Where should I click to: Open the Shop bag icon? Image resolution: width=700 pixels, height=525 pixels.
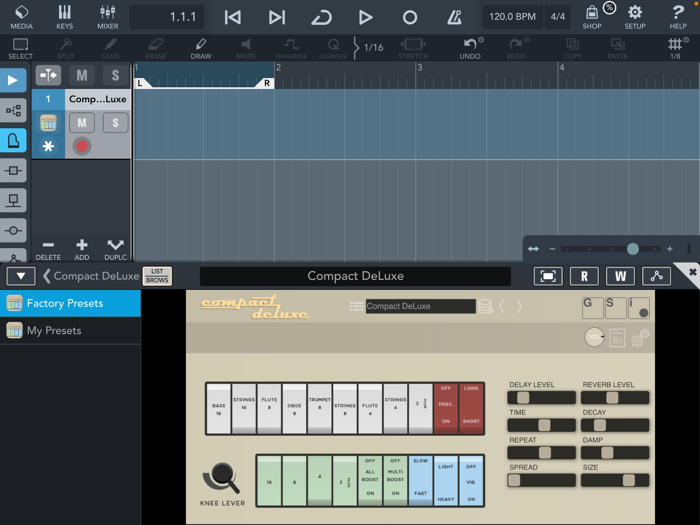(x=592, y=17)
